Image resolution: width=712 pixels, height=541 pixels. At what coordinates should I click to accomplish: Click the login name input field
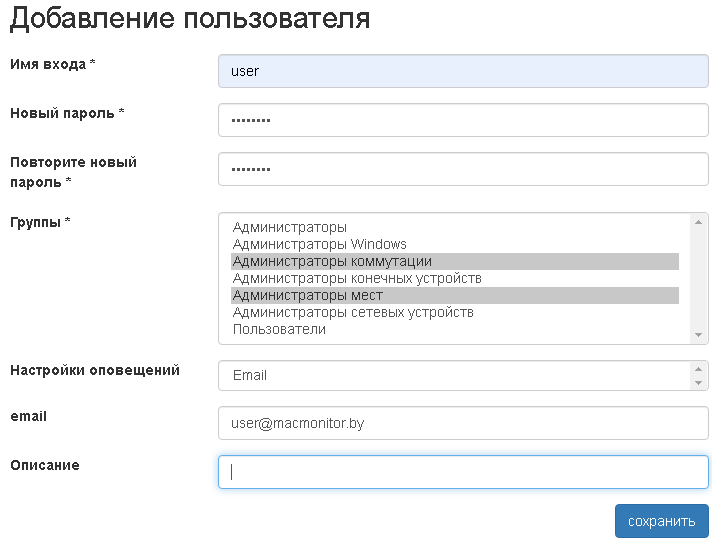(x=462, y=71)
